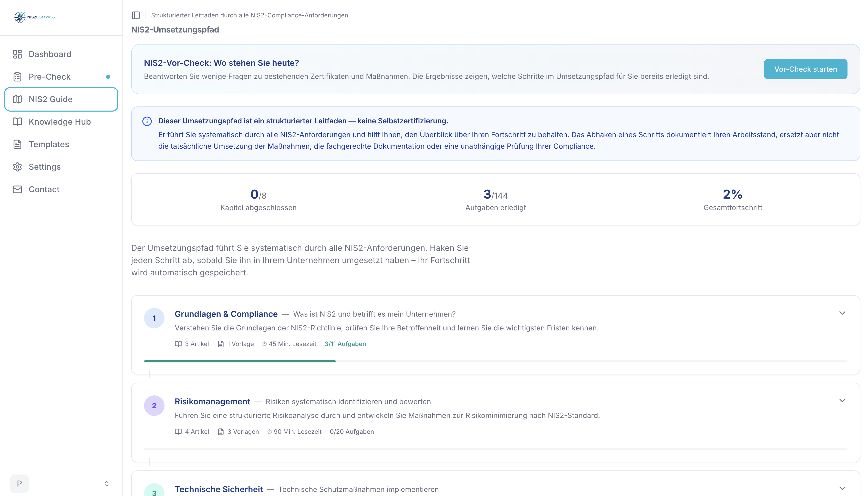Viewport: 868px width, 496px height.
Task: Click the user avatar P
Action: (19, 483)
